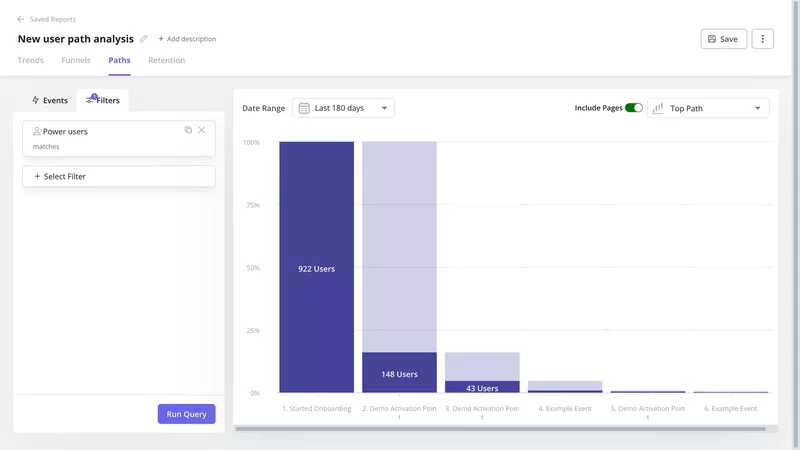This screenshot has height=450, width=800.
Task: Click the bar chart icon in Top Path selector
Action: pyautogui.click(x=658, y=108)
